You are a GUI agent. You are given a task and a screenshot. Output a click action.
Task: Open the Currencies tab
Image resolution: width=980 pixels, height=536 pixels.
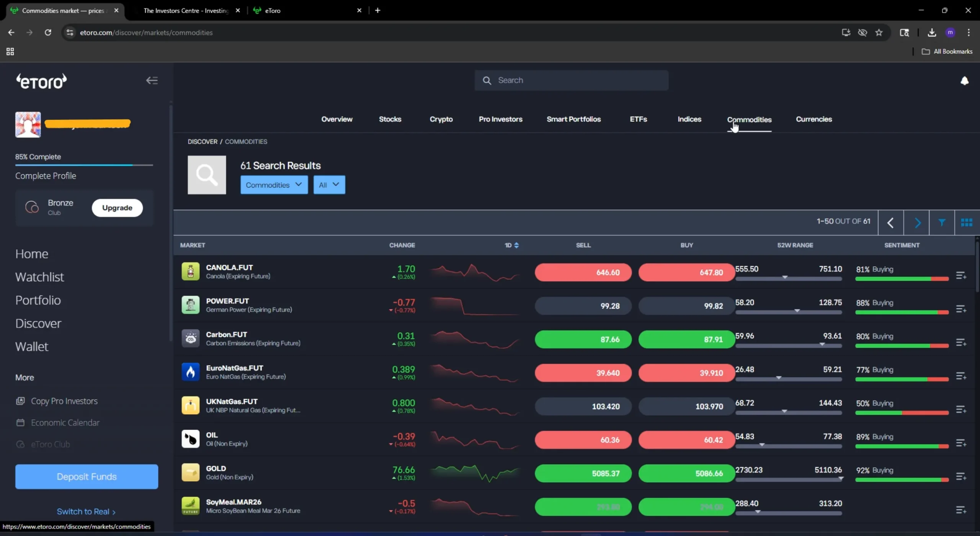pos(814,119)
